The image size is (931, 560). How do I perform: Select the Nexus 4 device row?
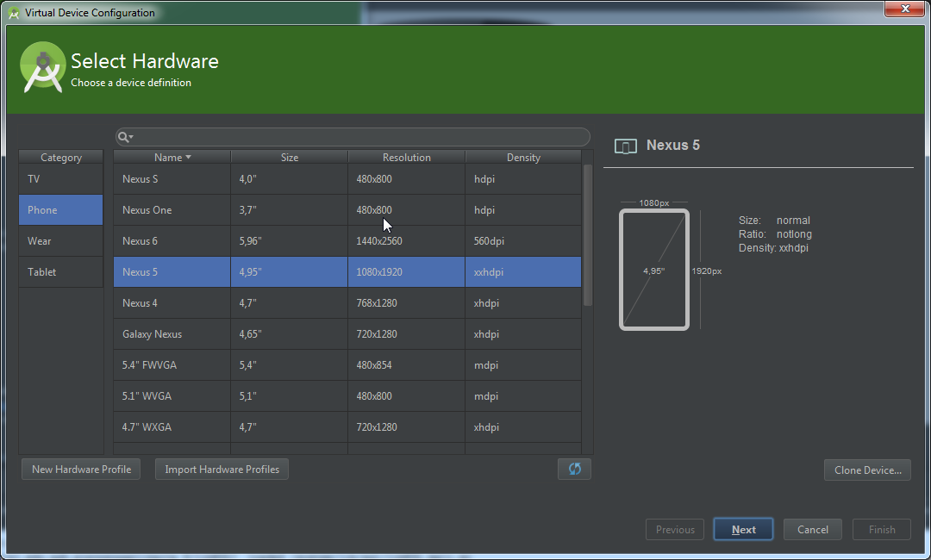coord(347,303)
